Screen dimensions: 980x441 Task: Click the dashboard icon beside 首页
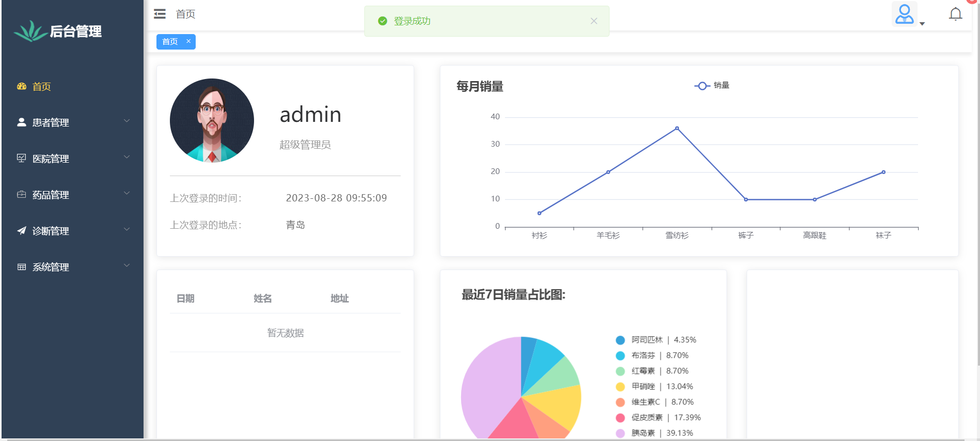22,86
